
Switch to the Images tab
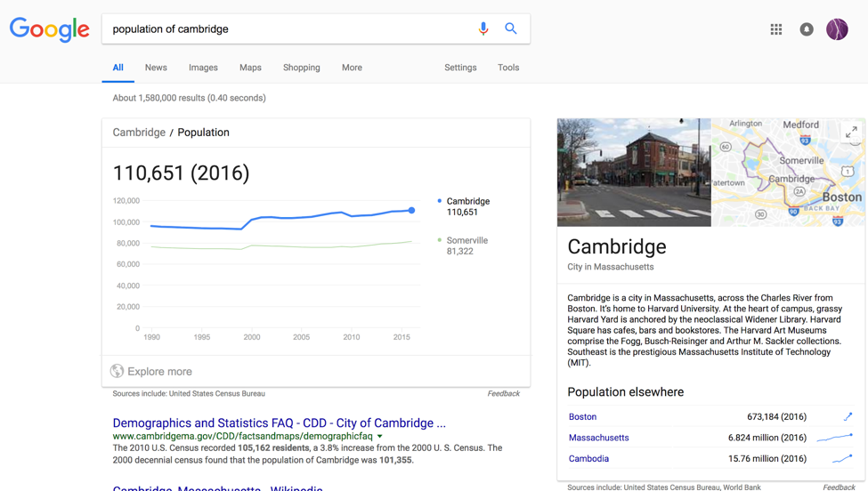203,68
